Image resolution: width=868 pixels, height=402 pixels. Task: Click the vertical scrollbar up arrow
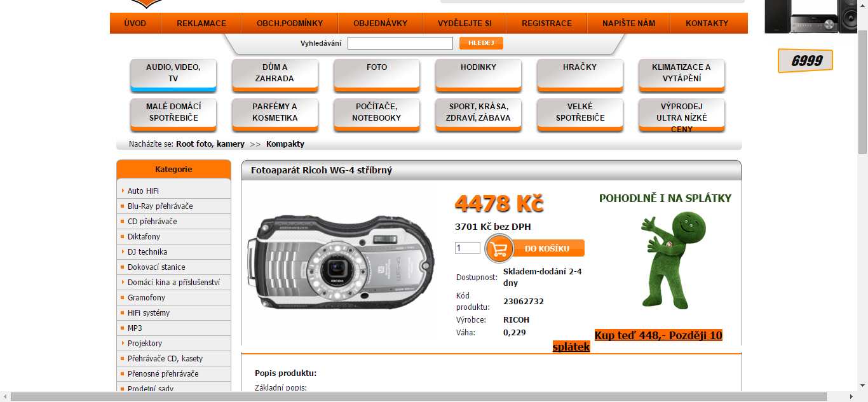click(x=862, y=5)
